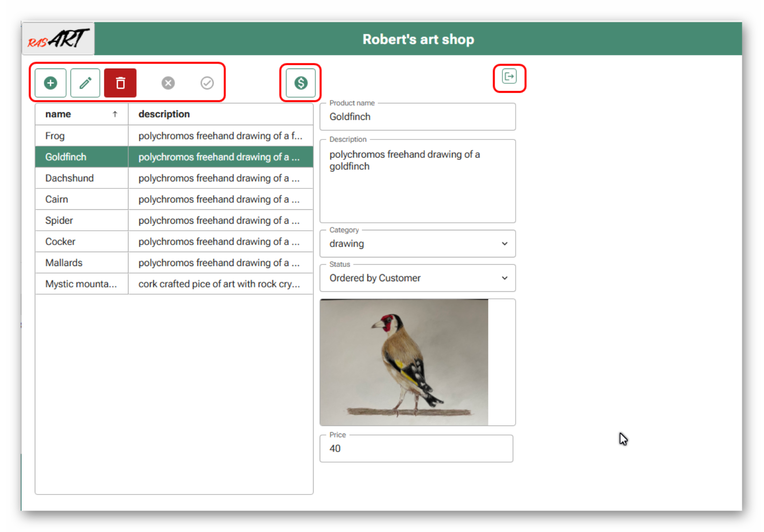Open the RAS ART logo in the header
Viewport: 764px width, 532px height.
58,39
